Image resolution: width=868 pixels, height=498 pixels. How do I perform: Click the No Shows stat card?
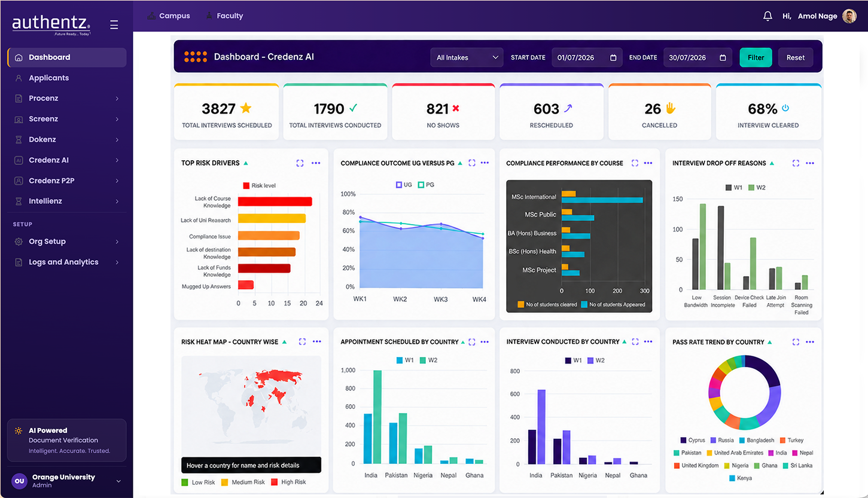443,112
